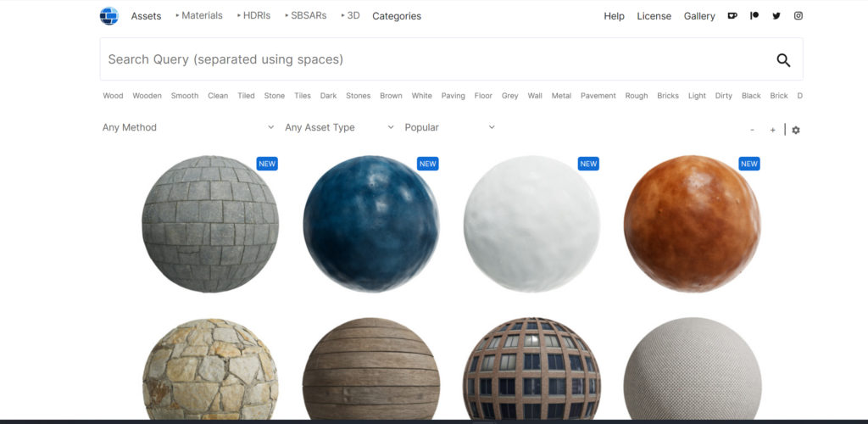This screenshot has width=868, height=424.
Task: Select the Brown tag
Action: (x=391, y=96)
